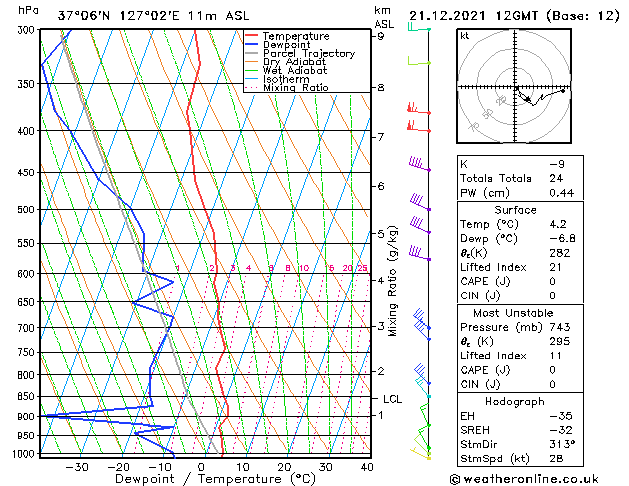Select the surface Temp value 4.2

558,224
